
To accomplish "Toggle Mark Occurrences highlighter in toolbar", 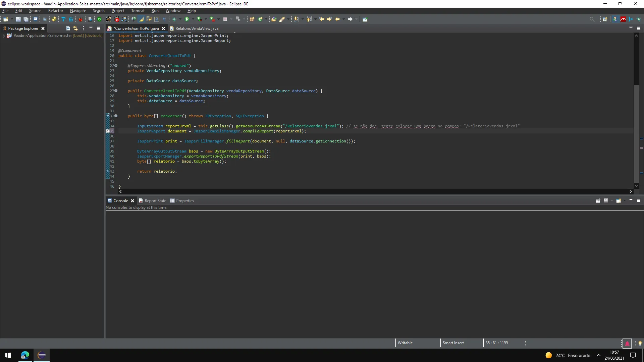I will tap(142, 19).
